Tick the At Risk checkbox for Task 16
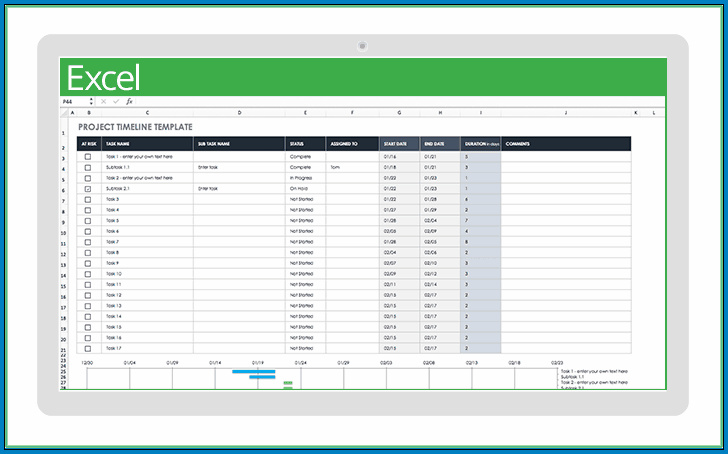This screenshot has height=454, width=728. click(88, 338)
